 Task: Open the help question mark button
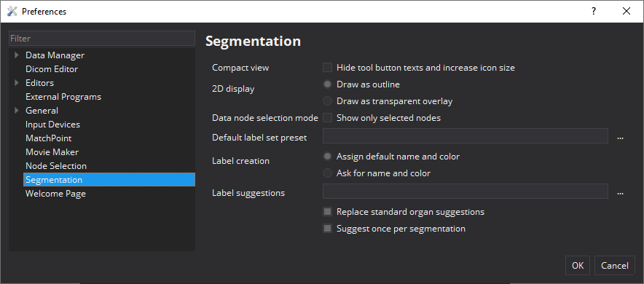click(x=594, y=11)
